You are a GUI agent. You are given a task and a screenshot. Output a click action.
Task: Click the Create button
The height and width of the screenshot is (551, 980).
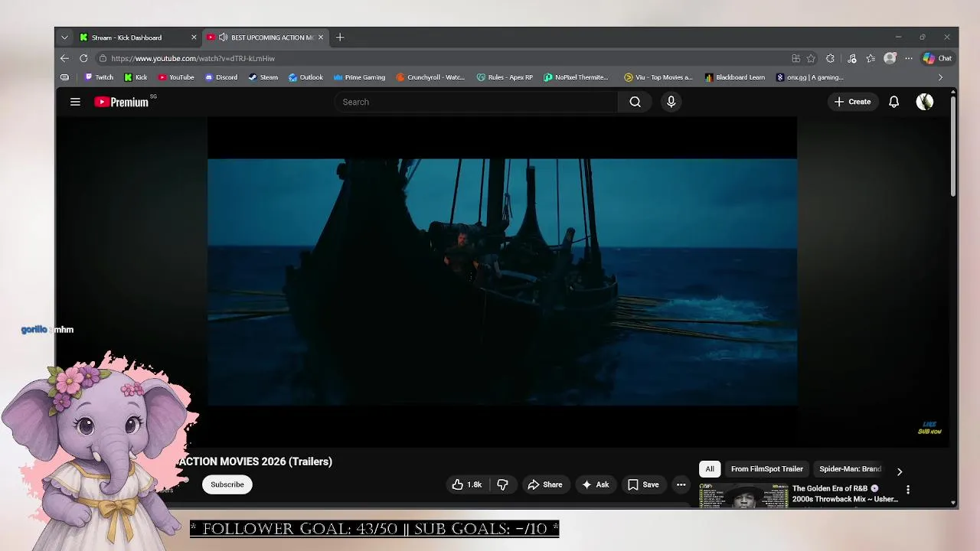(x=852, y=102)
